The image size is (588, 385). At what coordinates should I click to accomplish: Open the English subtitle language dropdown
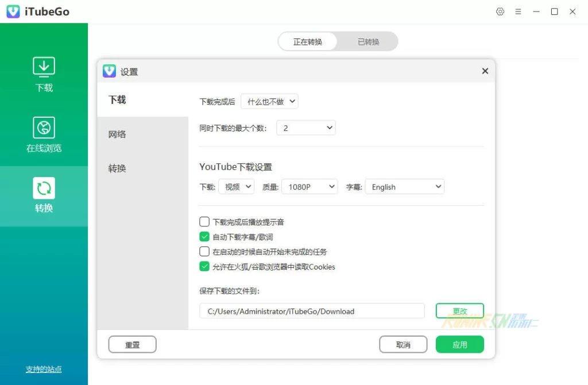point(404,187)
